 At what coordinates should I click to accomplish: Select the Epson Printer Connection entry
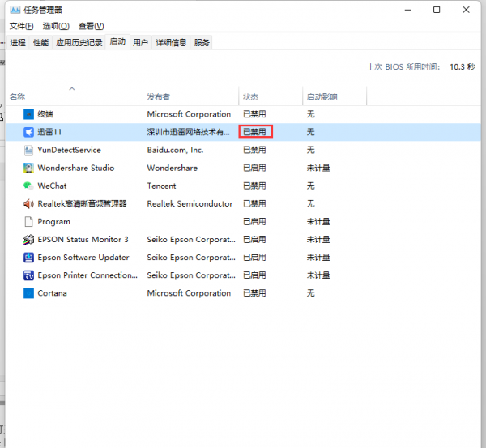coord(87,275)
